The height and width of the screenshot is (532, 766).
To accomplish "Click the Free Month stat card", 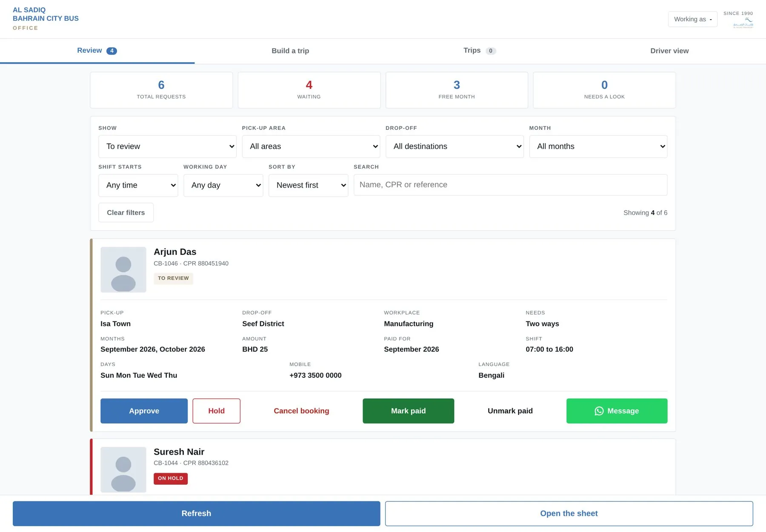I will [x=457, y=90].
